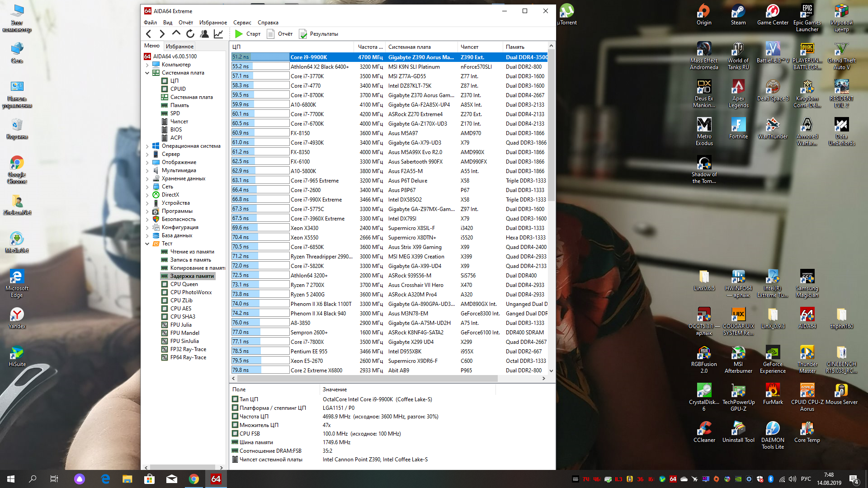
Task: Collapse the Системная плата tree node
Action: pos(147,73)
